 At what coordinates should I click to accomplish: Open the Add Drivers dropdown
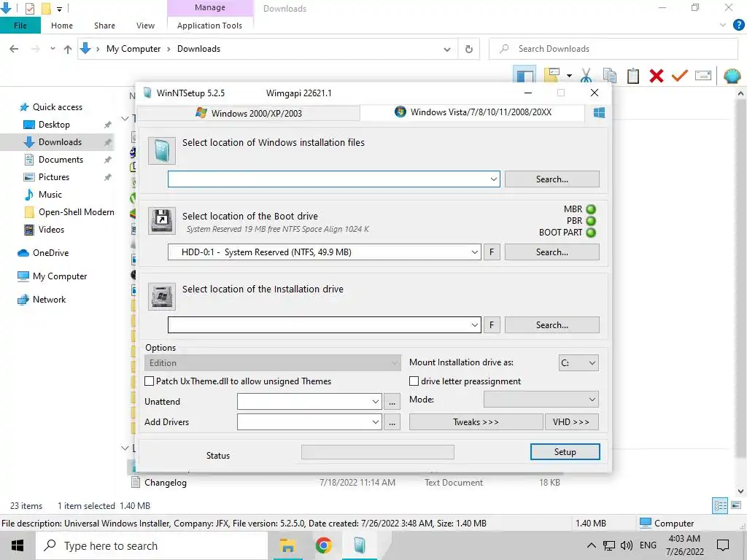point(376,422)
